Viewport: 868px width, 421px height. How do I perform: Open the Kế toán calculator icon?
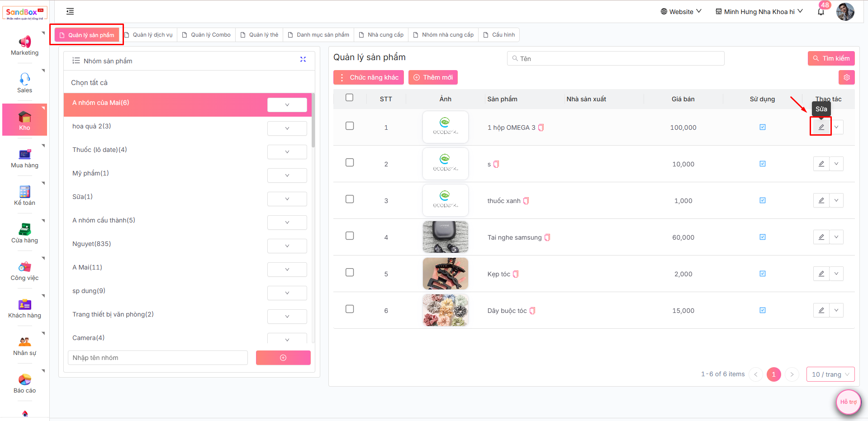coord(24,192)
